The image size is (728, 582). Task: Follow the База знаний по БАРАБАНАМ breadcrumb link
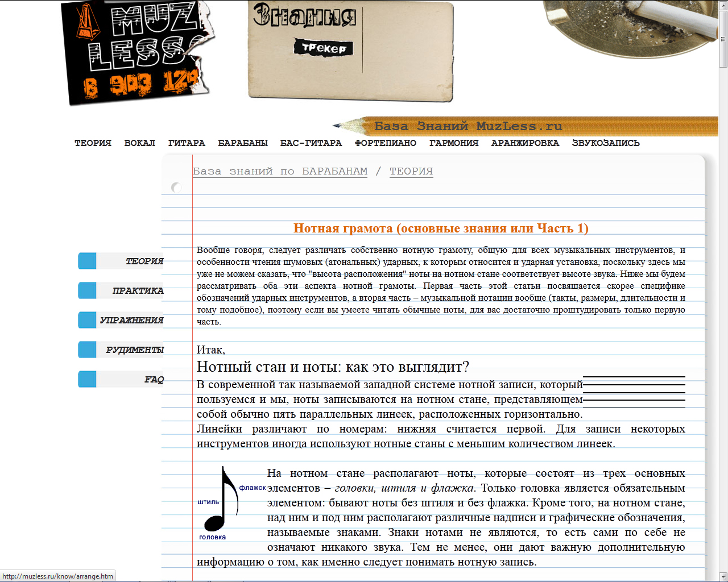coord(280,171)
